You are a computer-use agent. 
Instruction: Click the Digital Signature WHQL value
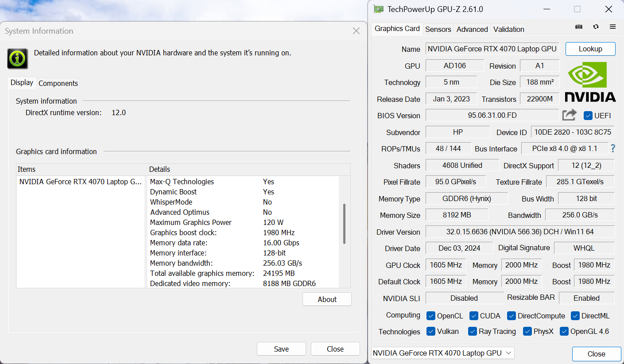pyautogui.click(x=584, y=248)
